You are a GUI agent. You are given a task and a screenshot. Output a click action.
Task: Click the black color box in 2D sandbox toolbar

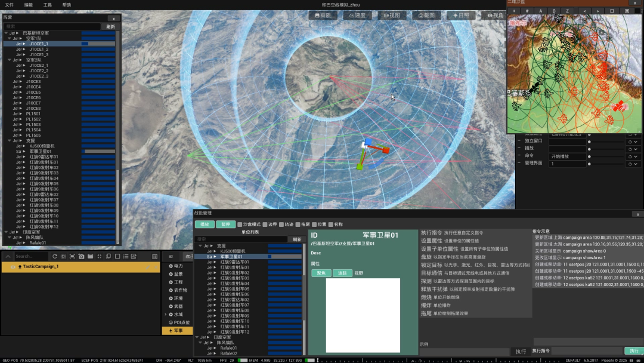pos(638,11)
